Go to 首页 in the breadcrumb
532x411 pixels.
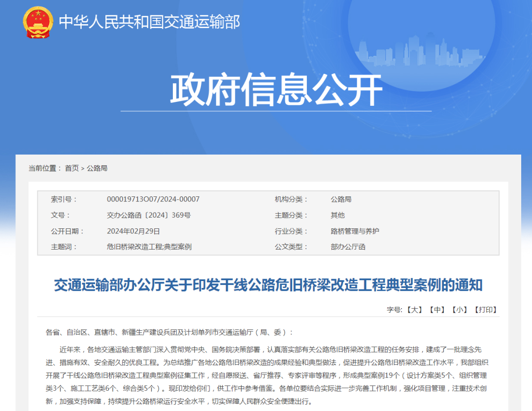click(72, 168)
